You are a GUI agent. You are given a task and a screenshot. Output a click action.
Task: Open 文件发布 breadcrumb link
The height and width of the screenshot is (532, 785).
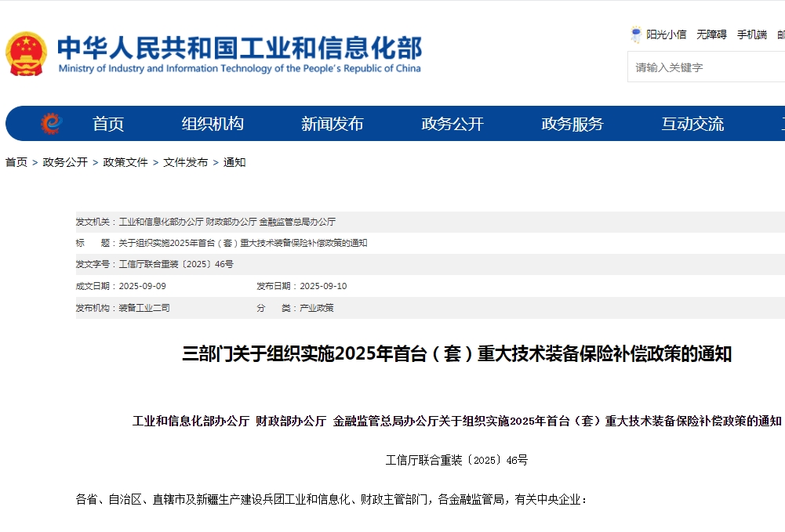click(186, 162)
